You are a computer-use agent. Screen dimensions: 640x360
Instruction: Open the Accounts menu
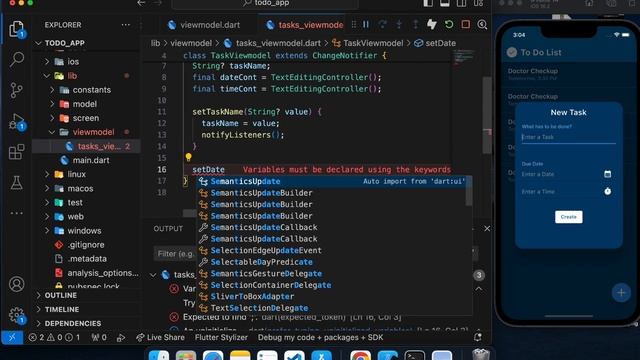pyautogui.click(x=16, y=284)
